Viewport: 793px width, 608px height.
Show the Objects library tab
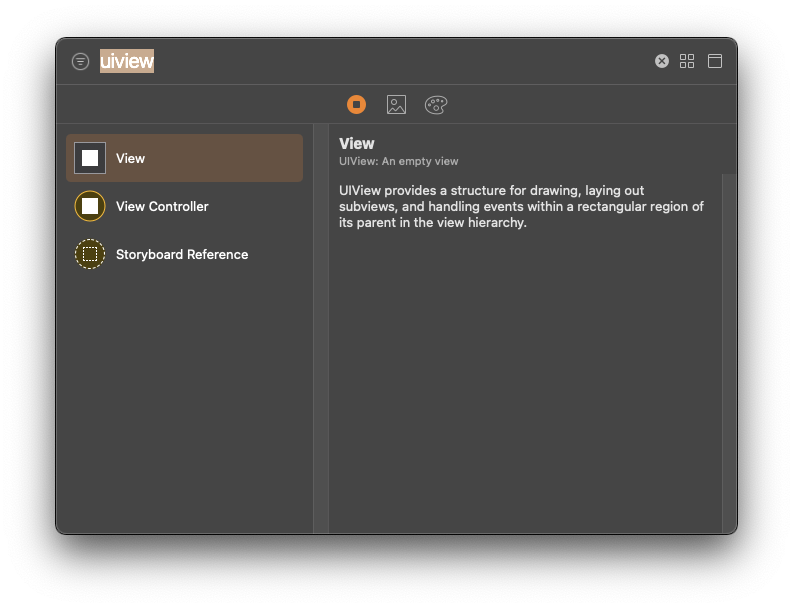point(357,105)
